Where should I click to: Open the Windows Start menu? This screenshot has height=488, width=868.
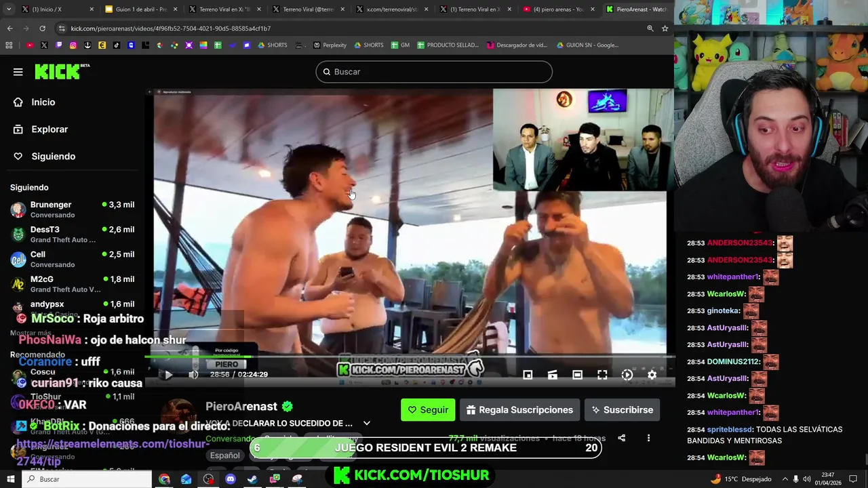pos(10,479)
